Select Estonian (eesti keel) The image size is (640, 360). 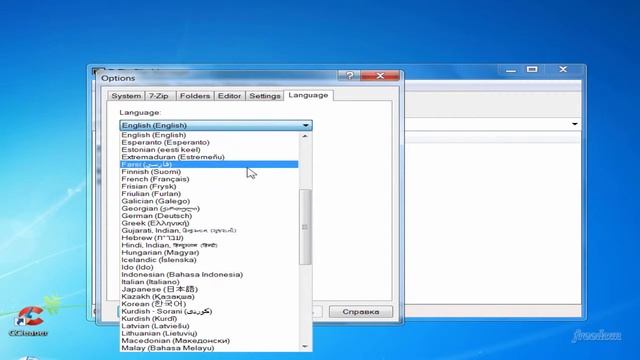click(x=209, y=150)
